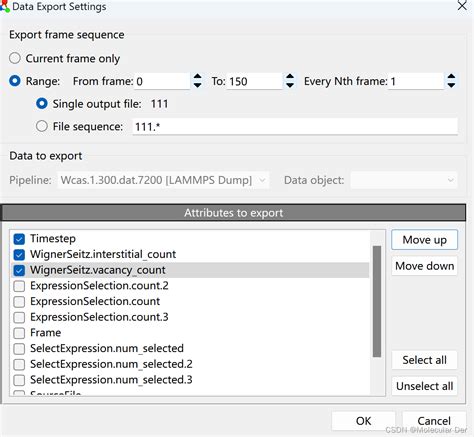This screenshot has width=474, height=437.
Task: Click the OVITO app icon in title bar
Action: (x=5, y=6)
